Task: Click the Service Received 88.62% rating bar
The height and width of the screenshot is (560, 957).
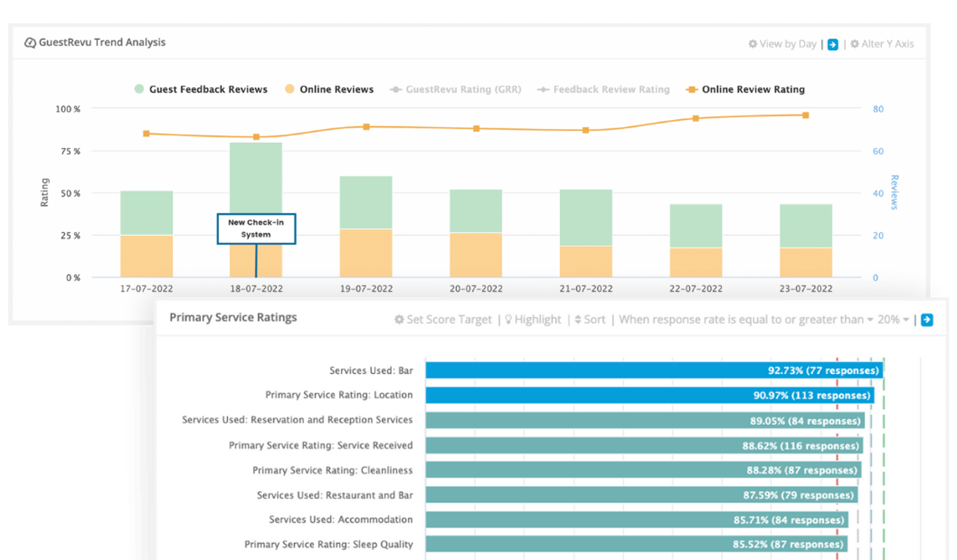Action: click(644, 446)
